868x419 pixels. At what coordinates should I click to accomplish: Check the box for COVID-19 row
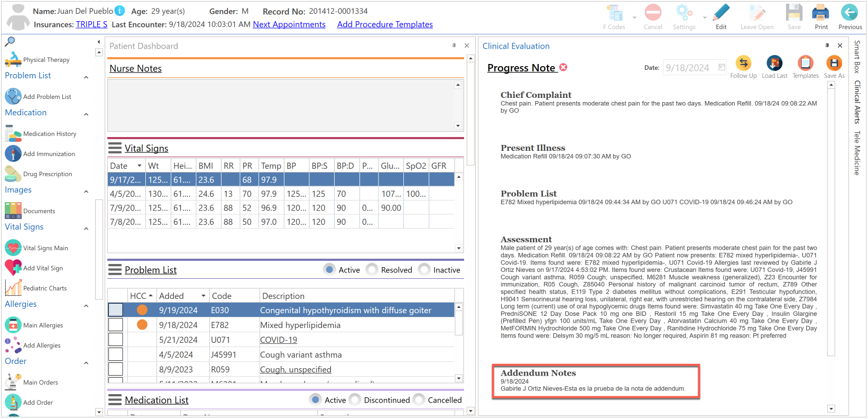(x=115, y=340)
